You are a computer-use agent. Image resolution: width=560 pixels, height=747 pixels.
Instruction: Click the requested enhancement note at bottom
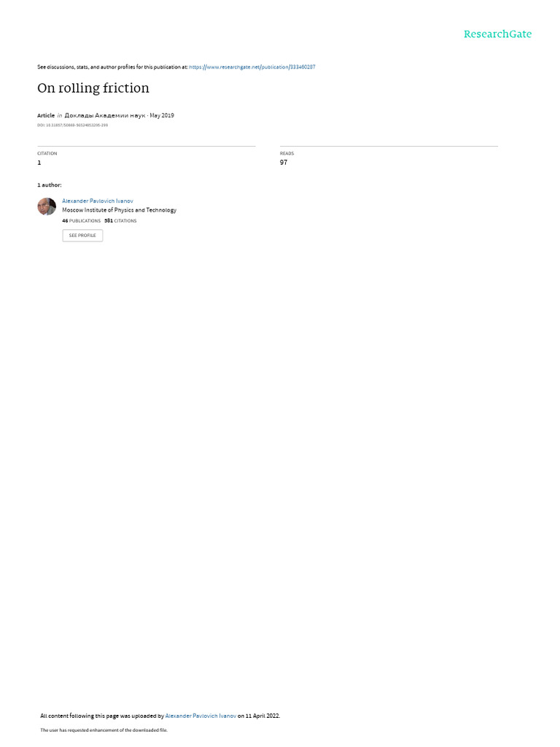click(x=104, y=729)
